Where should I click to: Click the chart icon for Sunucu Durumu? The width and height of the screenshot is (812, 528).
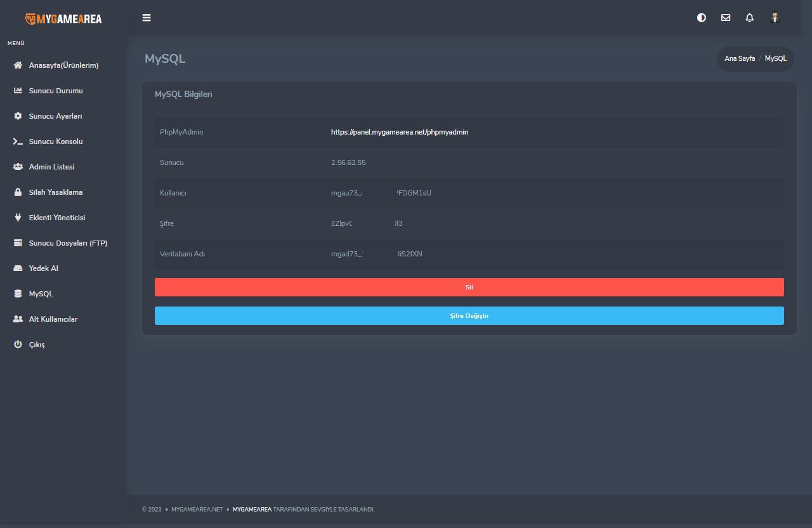coord(18,91)
